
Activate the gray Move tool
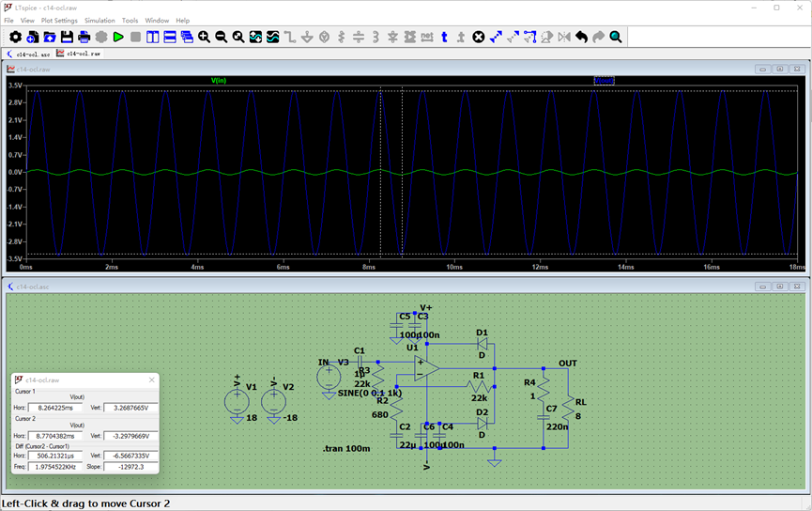tap(513, 37)
